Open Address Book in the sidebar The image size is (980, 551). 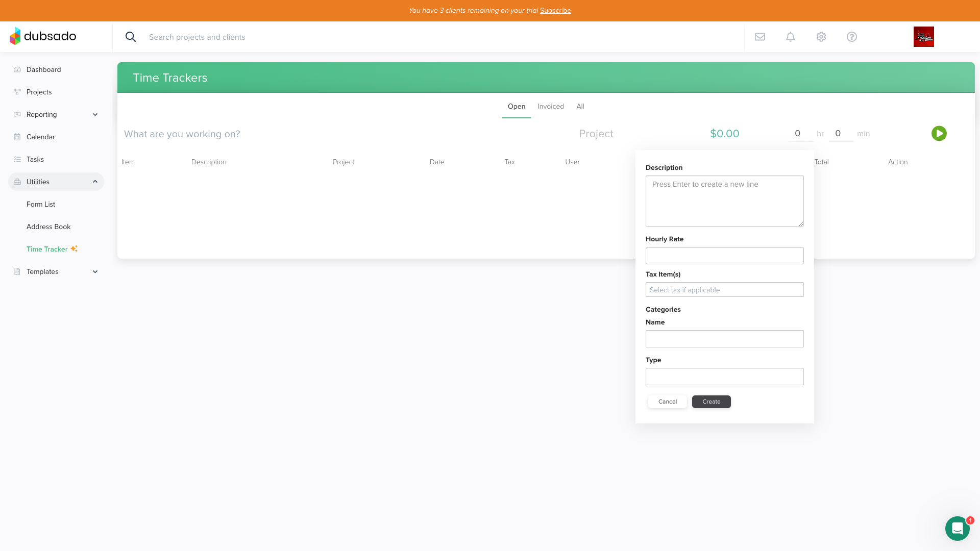pos(48,227)
